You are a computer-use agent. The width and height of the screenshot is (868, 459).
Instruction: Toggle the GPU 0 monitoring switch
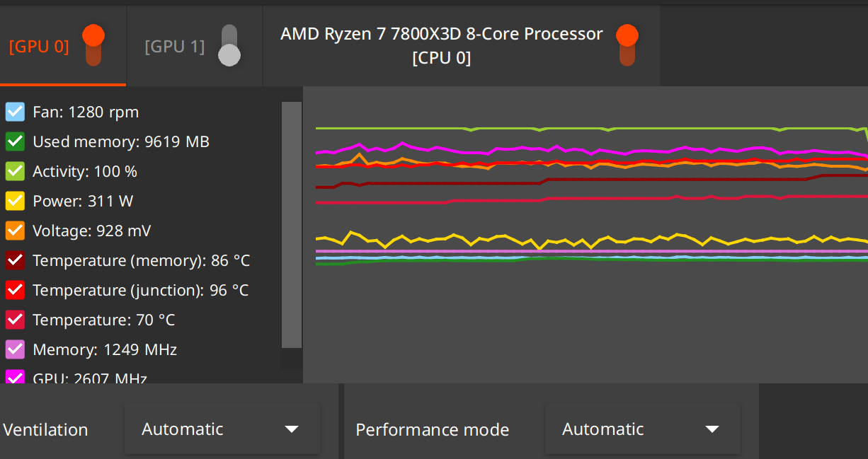[93, 45]
